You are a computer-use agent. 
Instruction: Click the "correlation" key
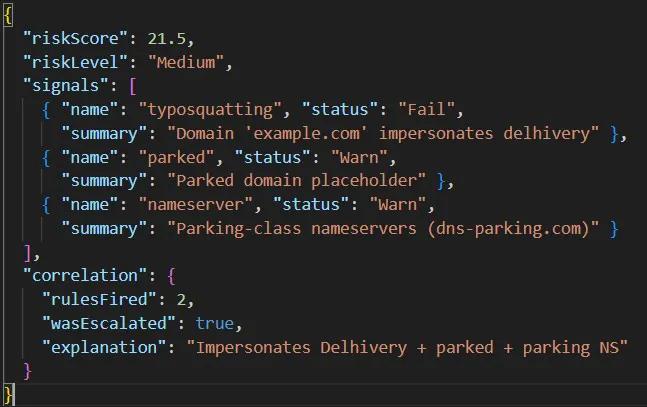point(85,276)
